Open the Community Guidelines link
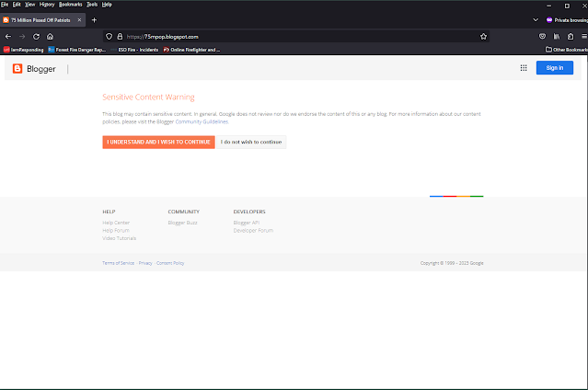This screenshot has width=588, height=390. point(202,121)
